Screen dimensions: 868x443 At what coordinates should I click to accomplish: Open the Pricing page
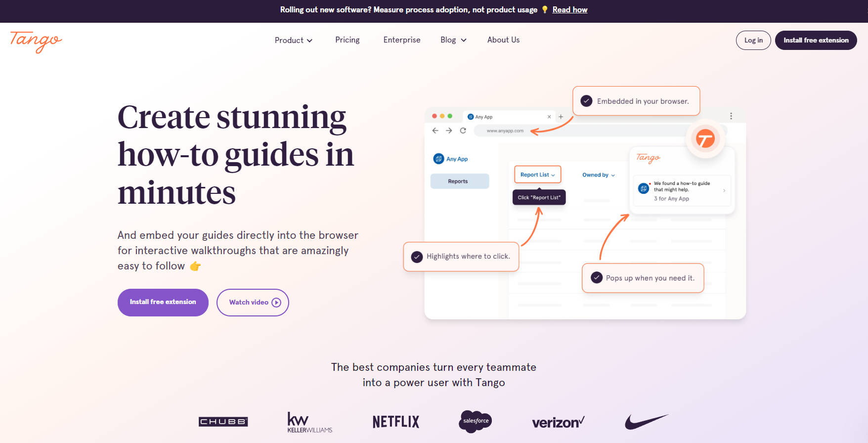pyautogui.click(x=347, y=40)
